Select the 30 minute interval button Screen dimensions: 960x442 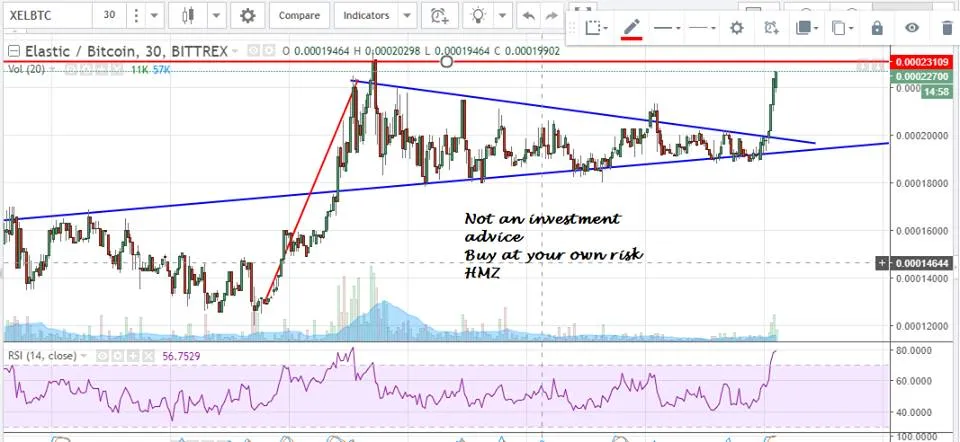pos(110,16)
